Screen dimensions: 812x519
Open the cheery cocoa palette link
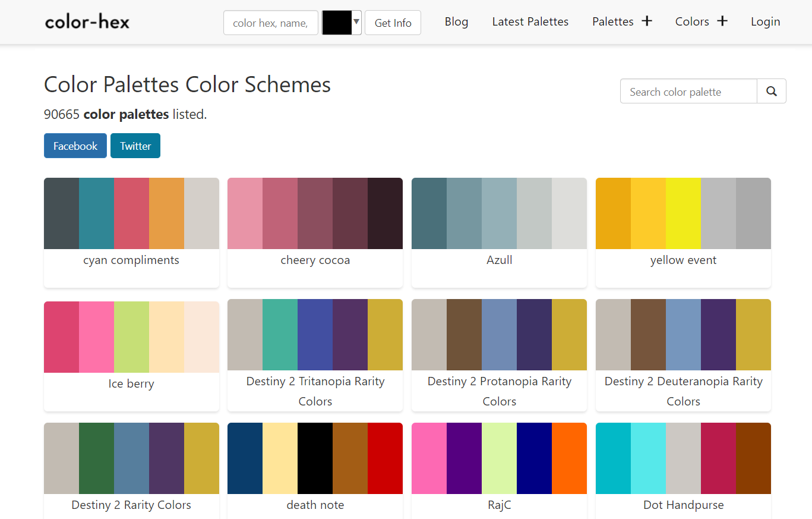point(315,260)
